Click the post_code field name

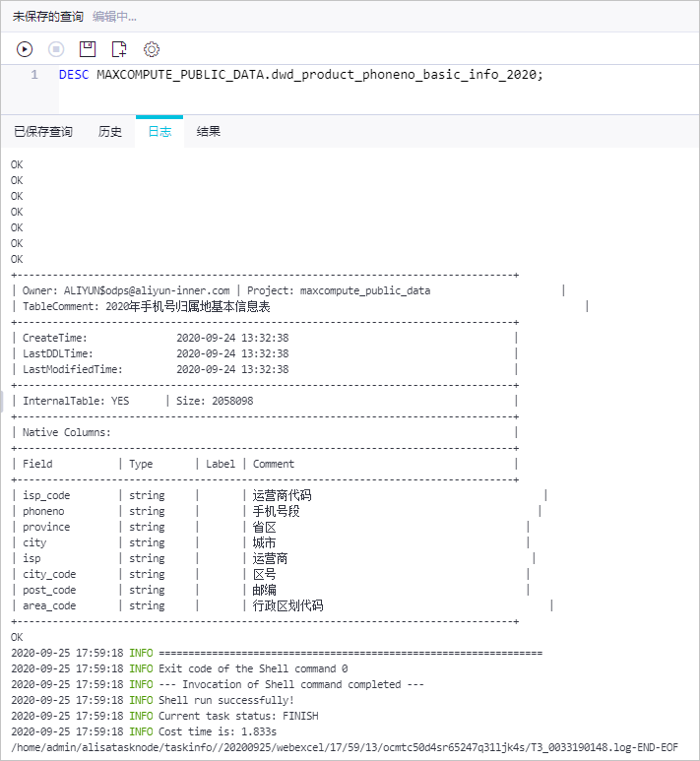coord(49,590)
